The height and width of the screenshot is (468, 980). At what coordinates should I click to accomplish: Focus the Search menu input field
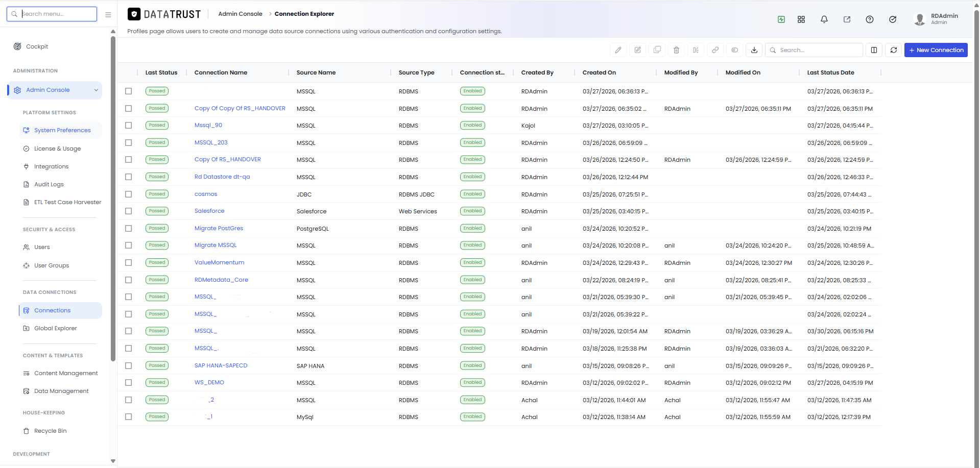tap(52, 14)
